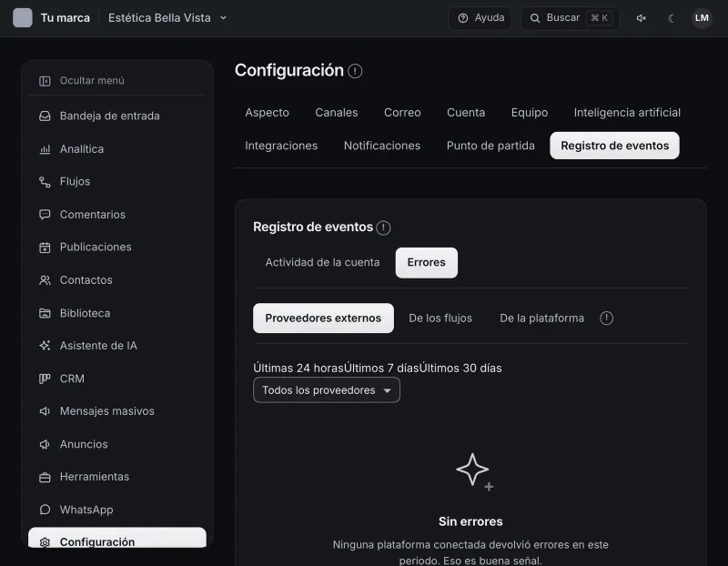Open the Analítica section
728x566 pixels.
pyautogui.click(x=117, y=149)
